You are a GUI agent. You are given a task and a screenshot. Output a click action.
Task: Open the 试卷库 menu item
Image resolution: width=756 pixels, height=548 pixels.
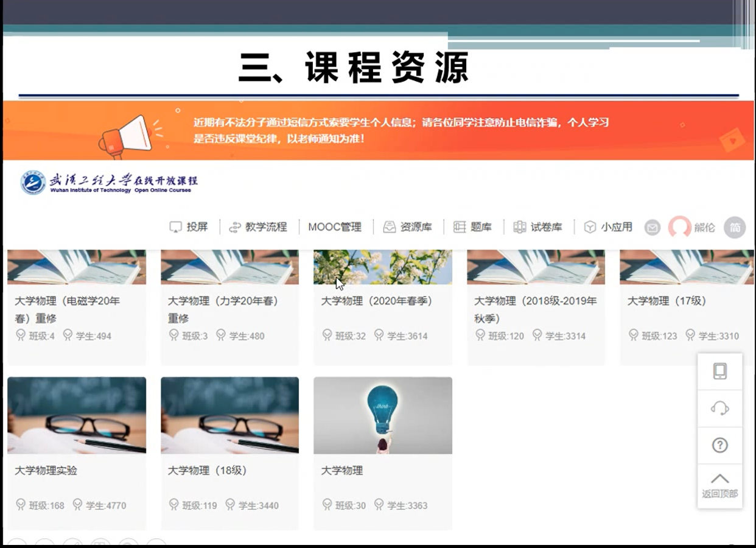tap(547, 227)
